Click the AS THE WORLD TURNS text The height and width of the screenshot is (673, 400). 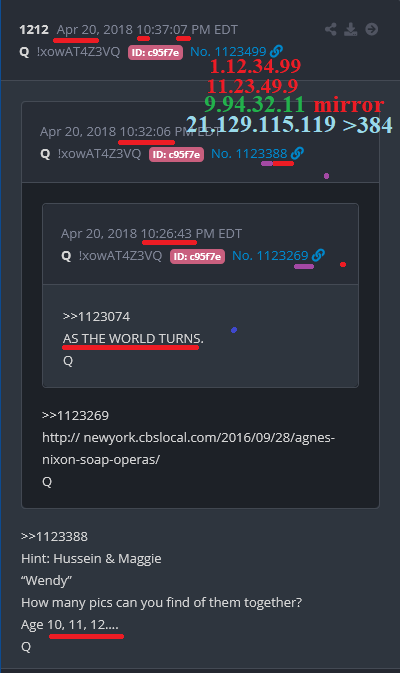point(133,339)
